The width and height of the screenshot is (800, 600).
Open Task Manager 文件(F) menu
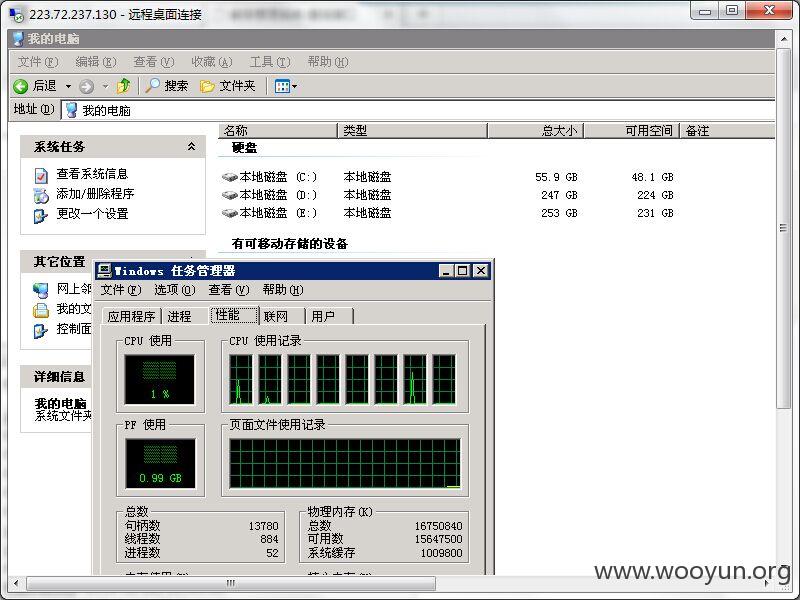pos(120,290)
